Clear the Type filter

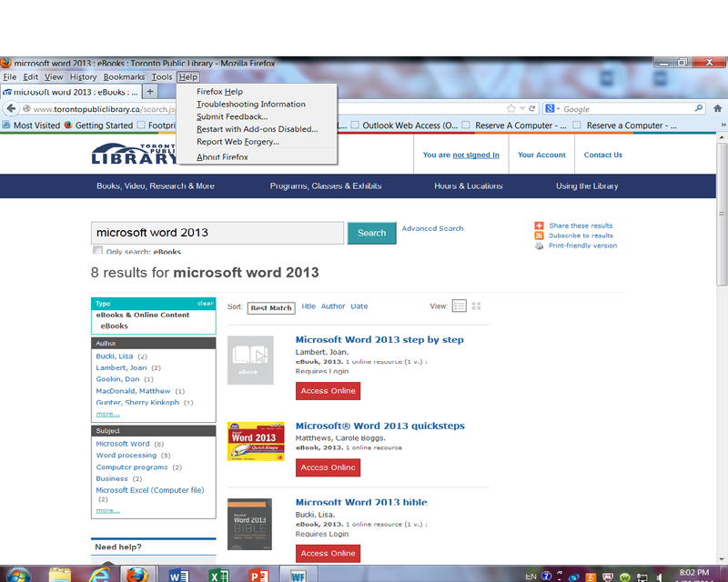tap(205, 304)
